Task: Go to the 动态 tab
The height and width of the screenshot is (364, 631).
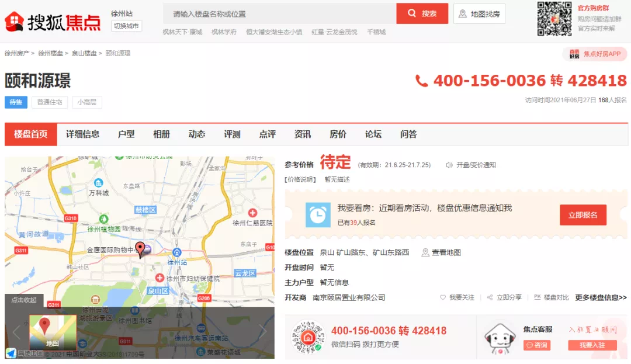Action: coord(197,134)
